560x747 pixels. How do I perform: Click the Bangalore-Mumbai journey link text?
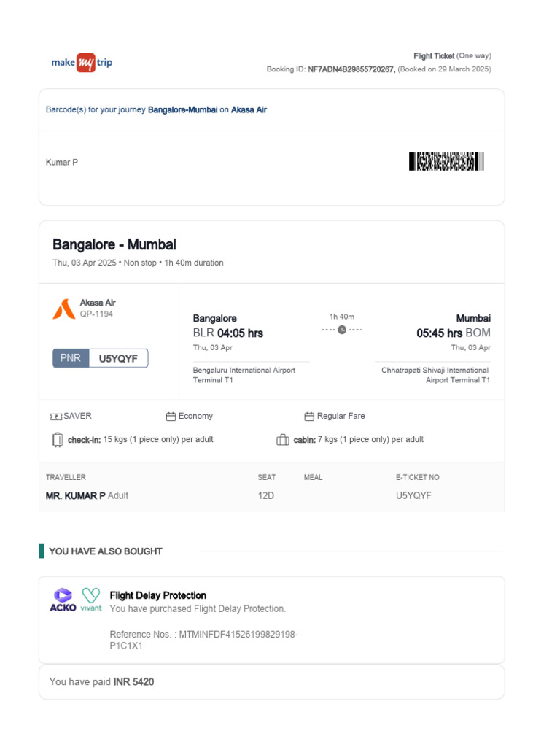click(x=182, y=109)
